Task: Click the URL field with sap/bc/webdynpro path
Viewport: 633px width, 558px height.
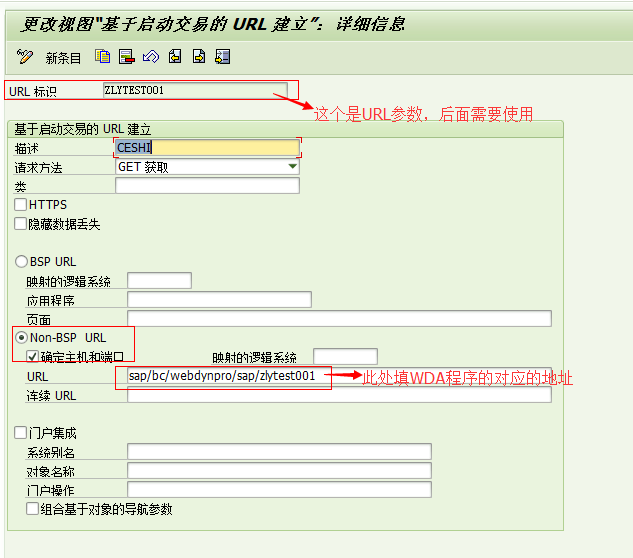Action: tap(339, 375)
